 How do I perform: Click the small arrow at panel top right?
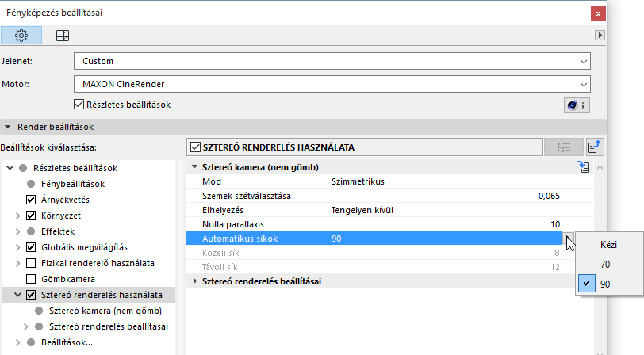(x=600, y=35)
